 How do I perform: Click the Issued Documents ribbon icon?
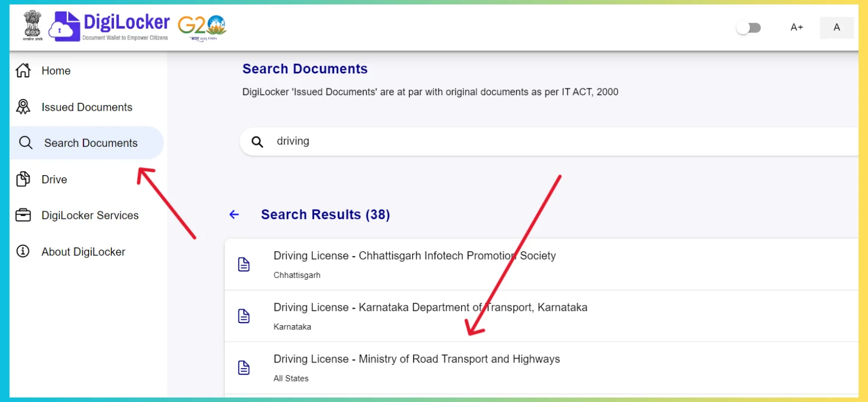coord(23,106)
